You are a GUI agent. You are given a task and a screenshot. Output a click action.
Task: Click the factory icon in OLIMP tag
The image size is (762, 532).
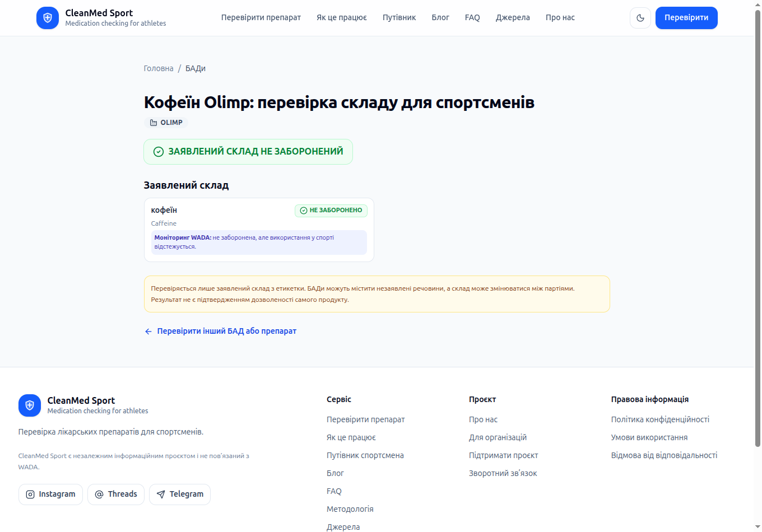[x=154, y=123]
